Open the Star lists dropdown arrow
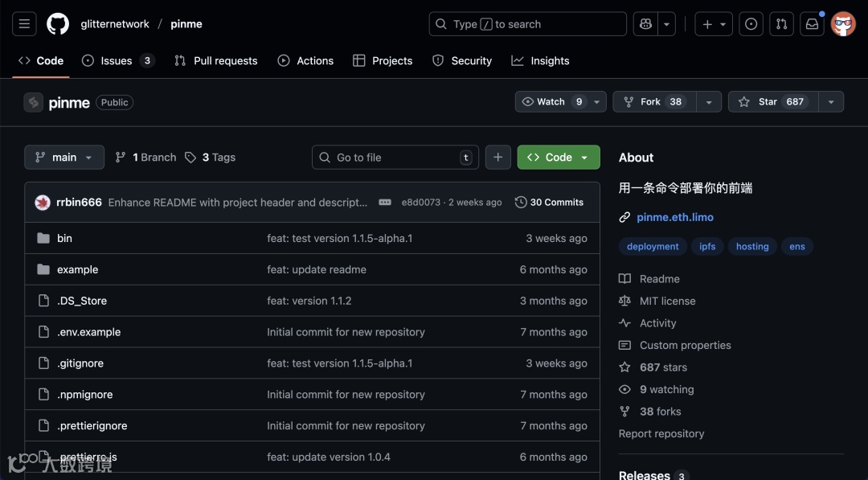 coord(831,102)
